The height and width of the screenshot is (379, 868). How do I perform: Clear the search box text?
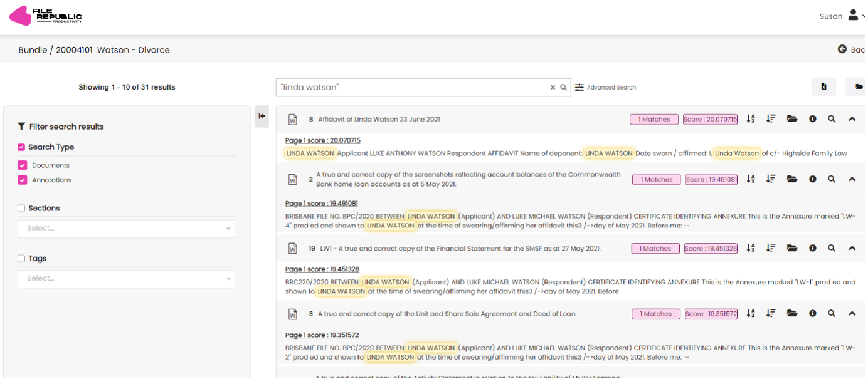pyautogui.click(x=553, y=88)
